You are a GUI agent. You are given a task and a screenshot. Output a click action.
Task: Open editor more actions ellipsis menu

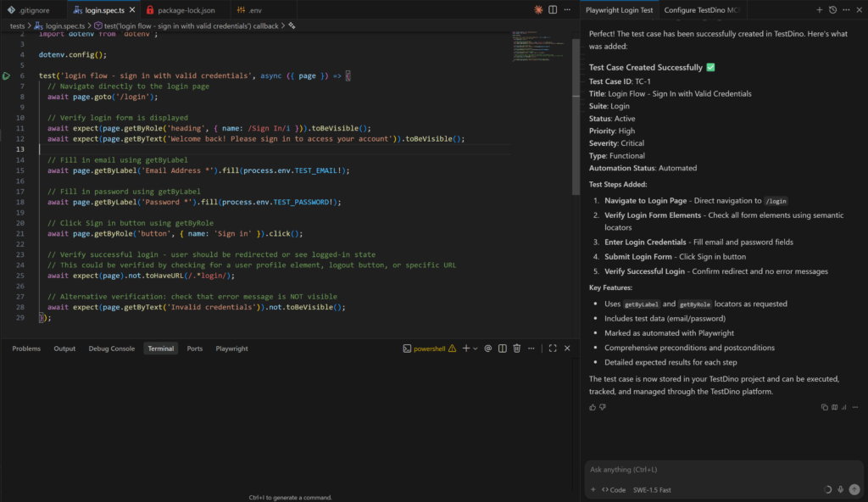pyautogui.click(x=567, y=10)
